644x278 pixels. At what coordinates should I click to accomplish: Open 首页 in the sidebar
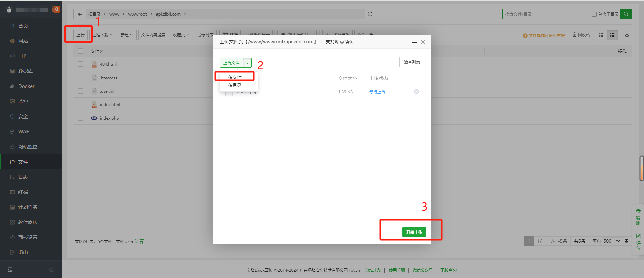pos(23,26)
